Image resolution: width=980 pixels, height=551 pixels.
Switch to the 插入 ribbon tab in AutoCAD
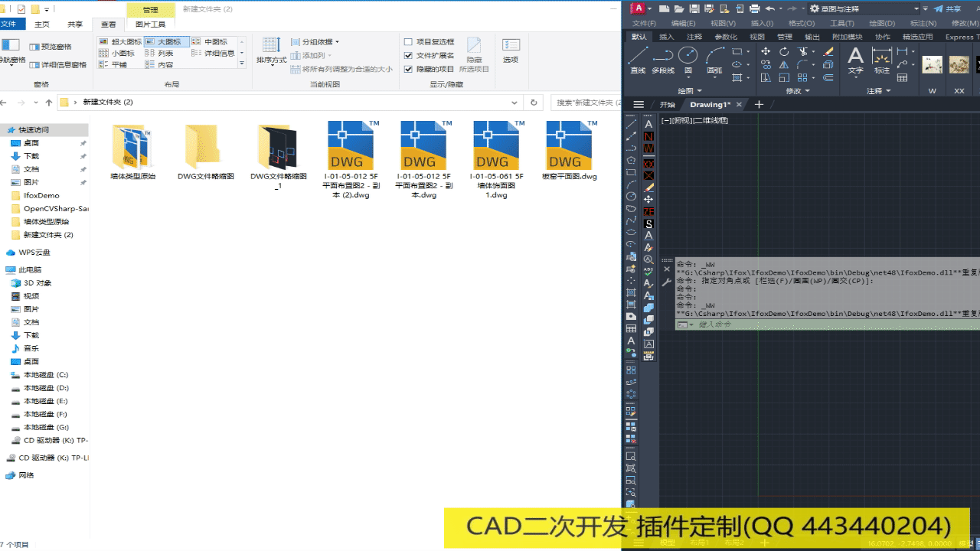pyautogui.click(x=667, y=37)
